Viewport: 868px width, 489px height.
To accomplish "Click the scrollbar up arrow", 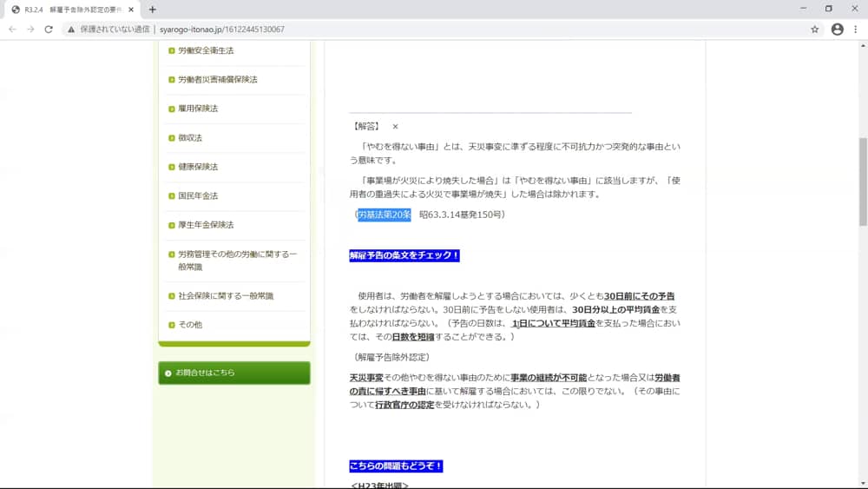I will pos(863,46).
